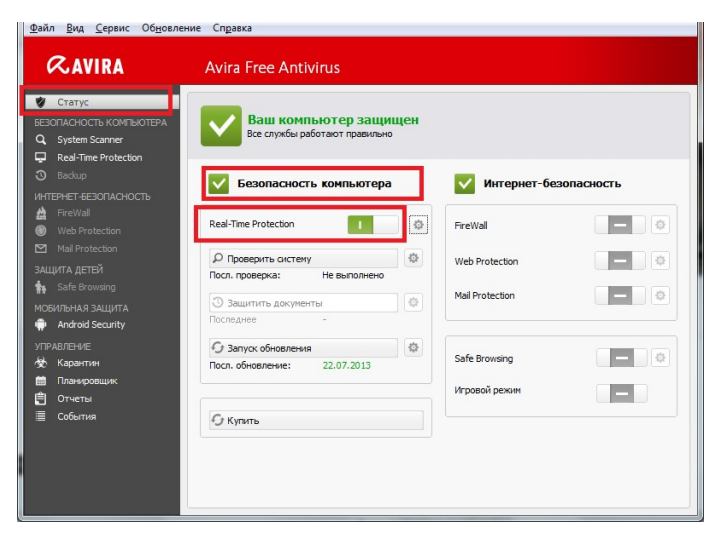Viewport: 716px width, 535px height.
Task: Click the shield icon next to Статус
Action: [41, 102]
